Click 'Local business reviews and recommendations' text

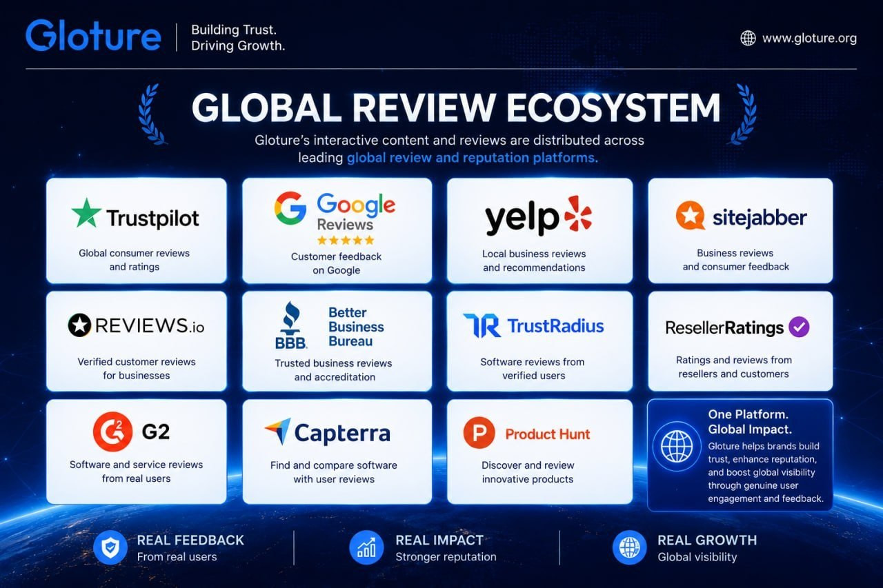pos(534,261)
